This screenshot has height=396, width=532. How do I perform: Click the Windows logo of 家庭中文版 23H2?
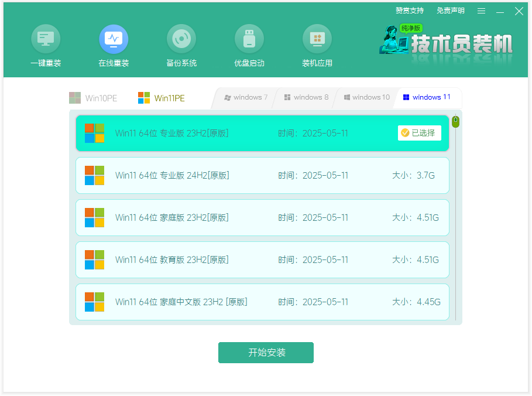[94, 302]
